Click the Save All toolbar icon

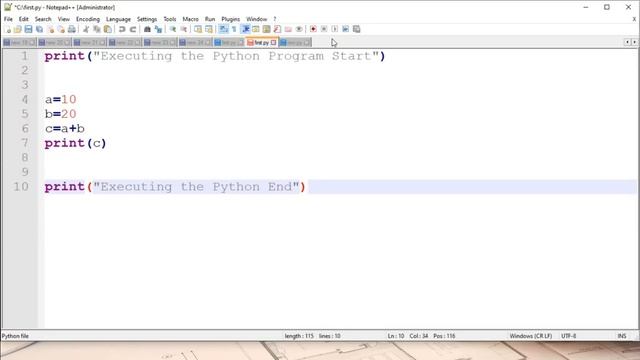[39, 29]
